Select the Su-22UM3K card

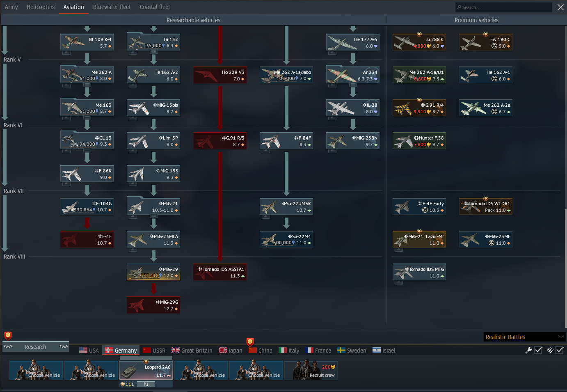(x=286, y=206)
